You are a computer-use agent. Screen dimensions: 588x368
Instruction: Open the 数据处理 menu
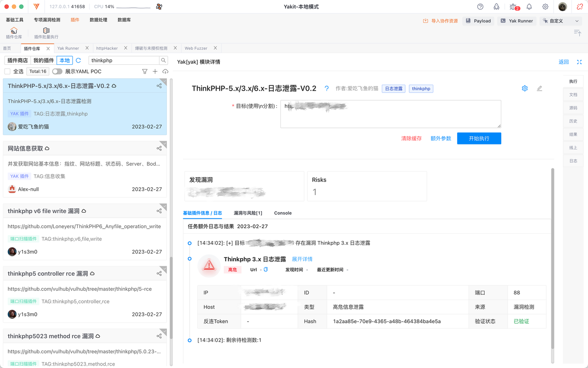point(98,20)
